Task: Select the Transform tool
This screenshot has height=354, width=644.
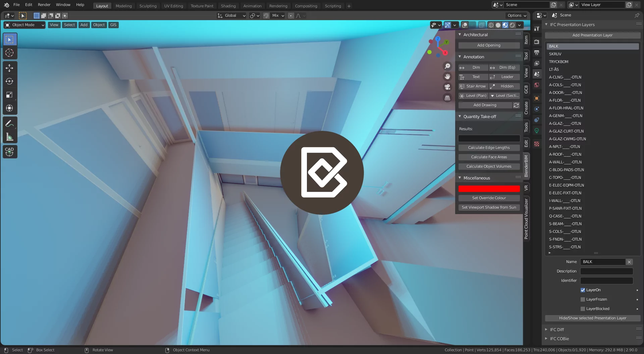Action: tap(9, 108)
